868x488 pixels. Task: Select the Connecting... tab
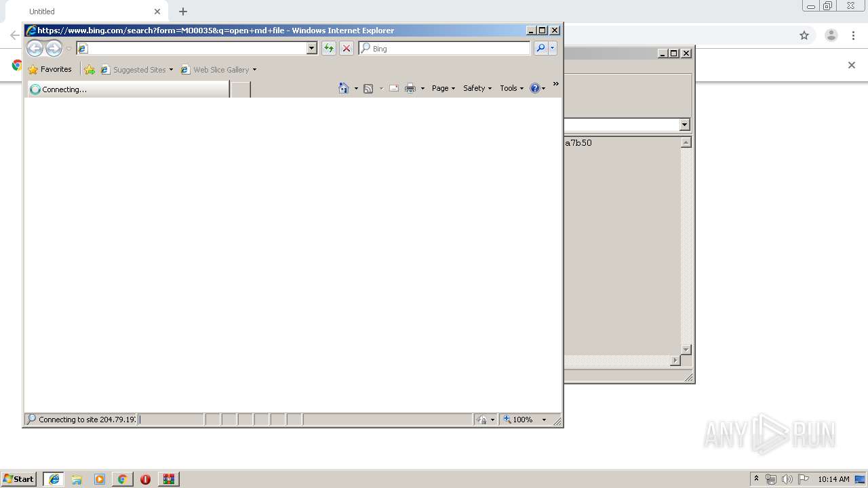pos(128,89)
